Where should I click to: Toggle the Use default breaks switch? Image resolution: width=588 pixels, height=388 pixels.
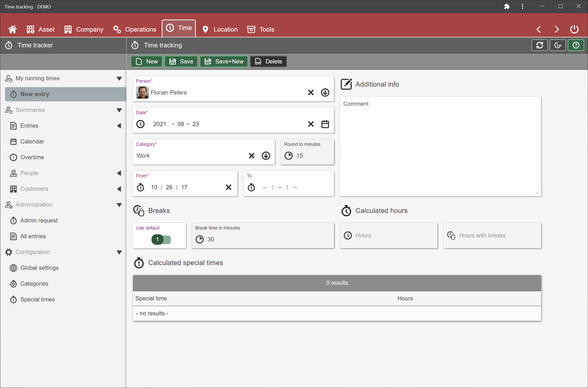click(x=161, y=239)
